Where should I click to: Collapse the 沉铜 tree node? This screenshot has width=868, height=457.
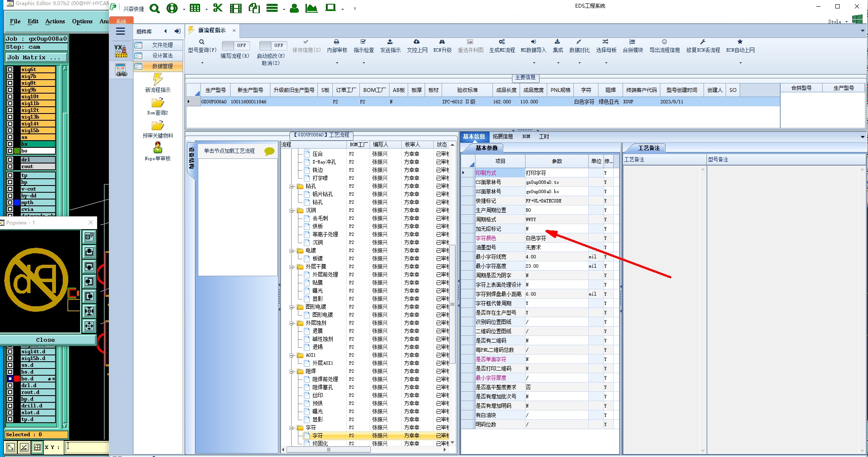(x=292, y=210)
